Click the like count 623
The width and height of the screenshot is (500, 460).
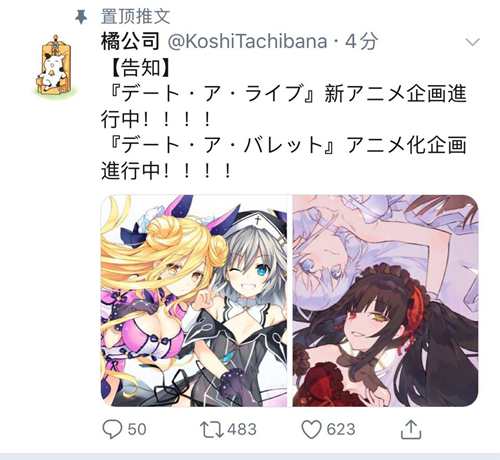341,429
